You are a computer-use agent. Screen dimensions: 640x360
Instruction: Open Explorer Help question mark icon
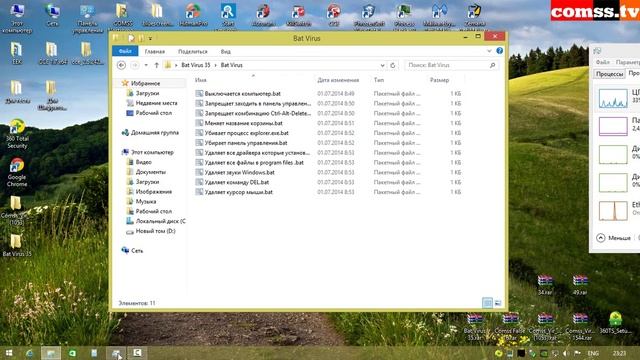pos(500,51)
